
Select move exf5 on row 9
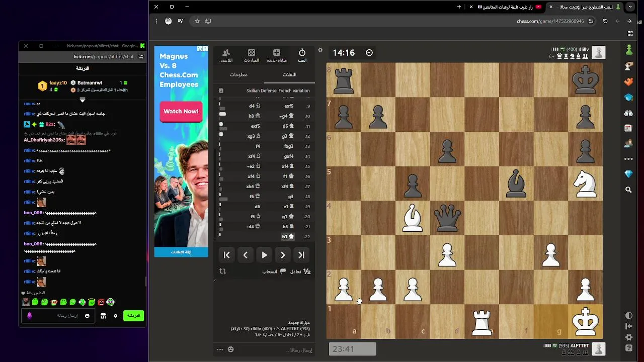coord(289,106)
